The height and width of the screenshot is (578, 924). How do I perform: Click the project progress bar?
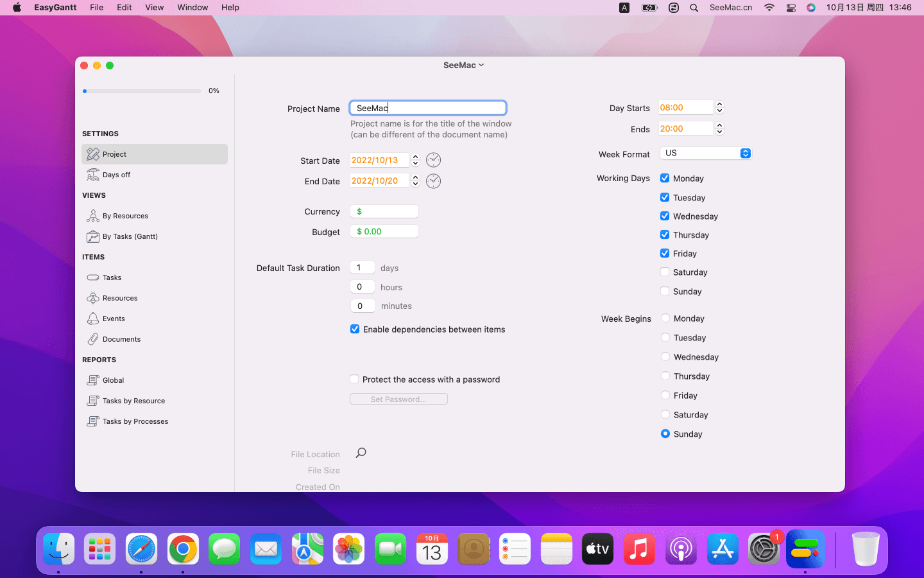[x=142, y=91]
